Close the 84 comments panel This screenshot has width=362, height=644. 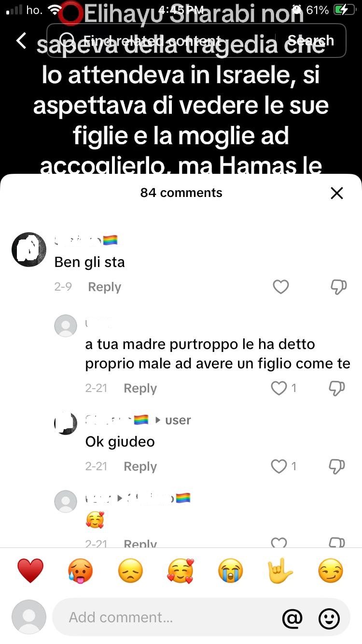(x=336, y=193)
